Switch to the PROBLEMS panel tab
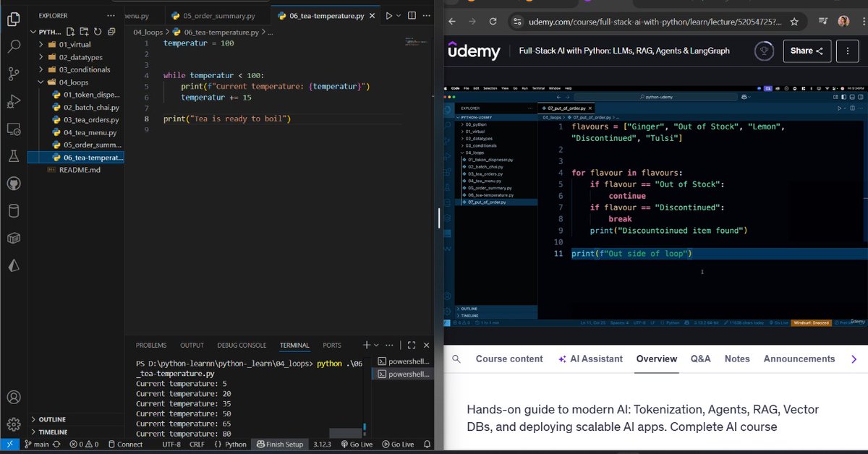 click(x=151, y=345)
